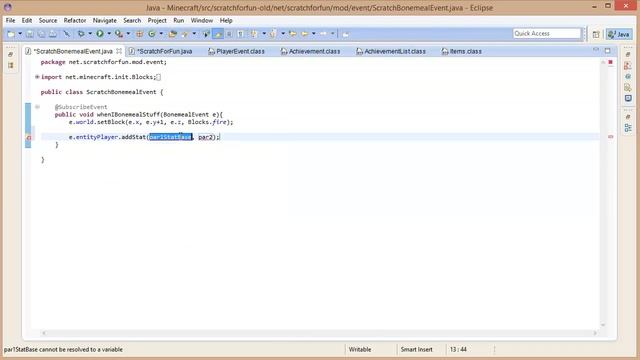Open the Back history dropdown arrow
The height and width of the screenshot is (360, 640).
tap(313, 34)
